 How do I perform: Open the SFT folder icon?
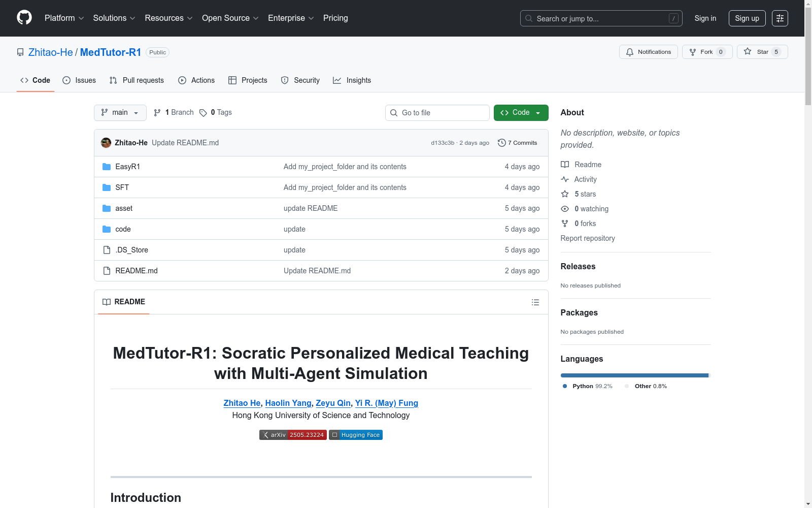pyautogui.click(x=107, y=187)
